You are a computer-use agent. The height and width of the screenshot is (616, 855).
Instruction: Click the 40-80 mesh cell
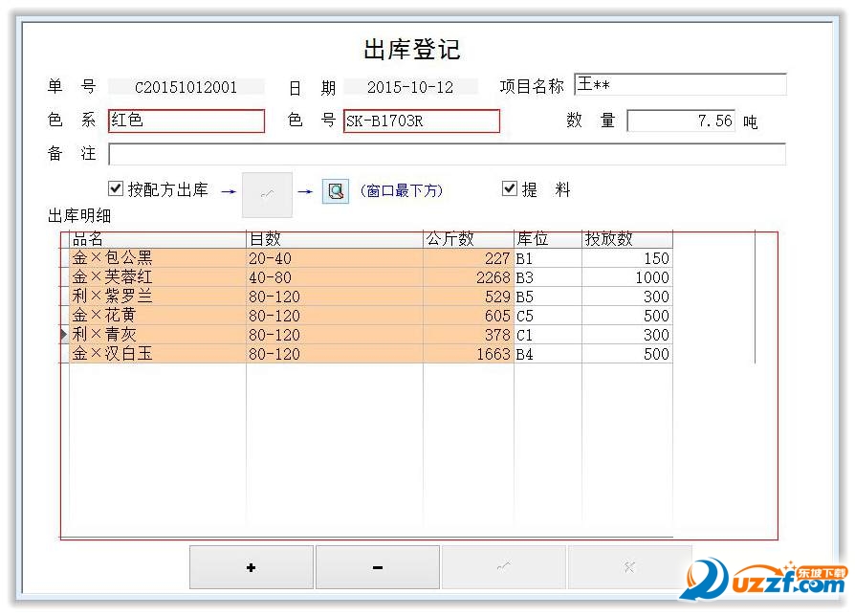click(335, 277)
